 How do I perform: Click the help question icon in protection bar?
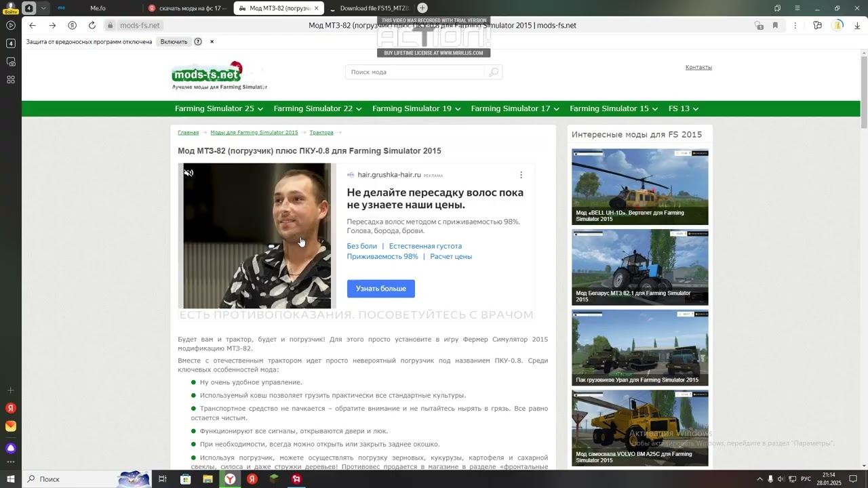(x=198, y=41)
